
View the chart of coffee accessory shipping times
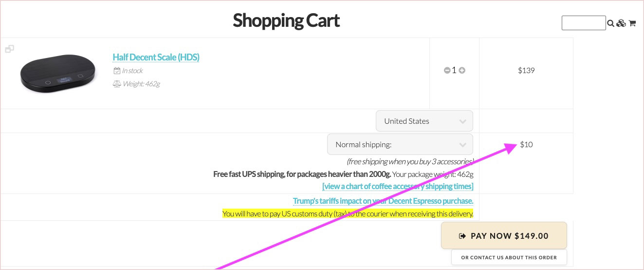coord(397,186)
